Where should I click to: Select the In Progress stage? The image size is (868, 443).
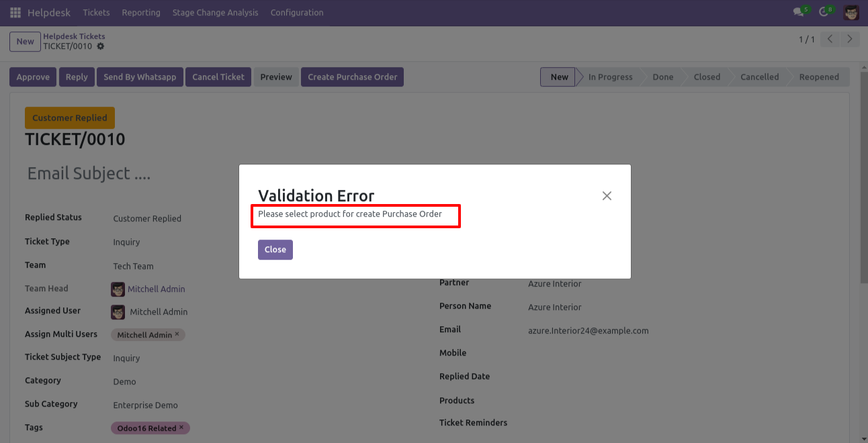click(610, 77)
